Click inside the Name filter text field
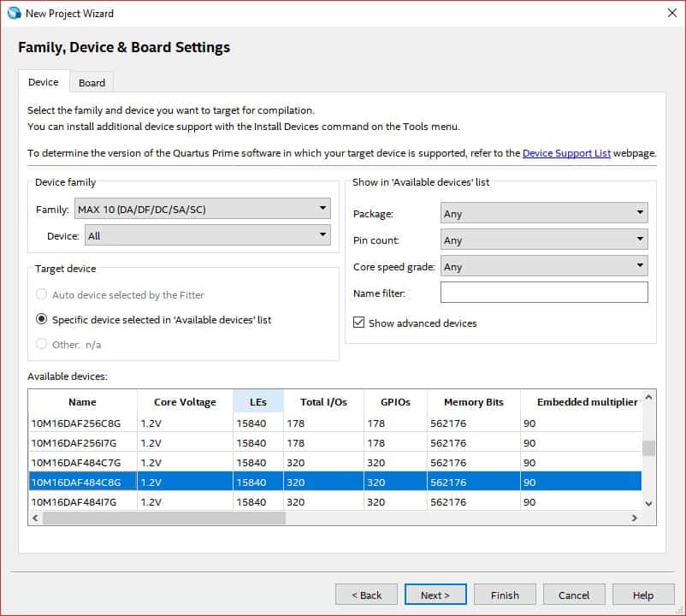The height and width of the screenshot is (616, 686). point(543,293)
